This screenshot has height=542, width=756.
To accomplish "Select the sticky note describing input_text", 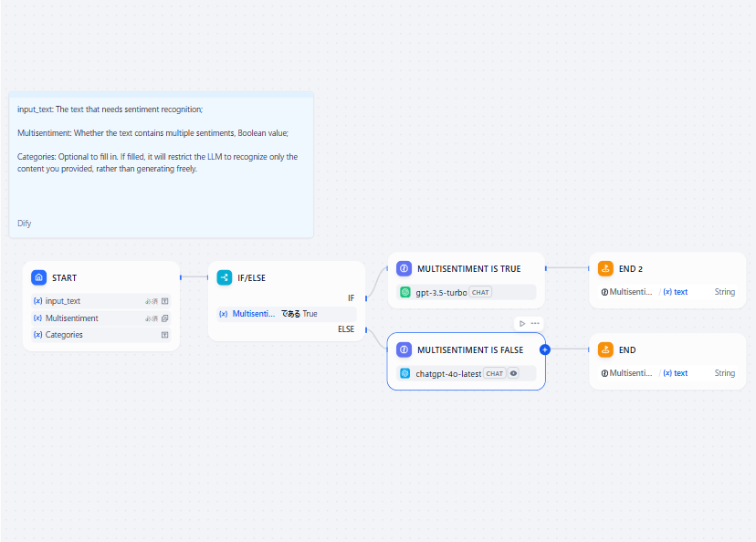I will coord(161,165).
